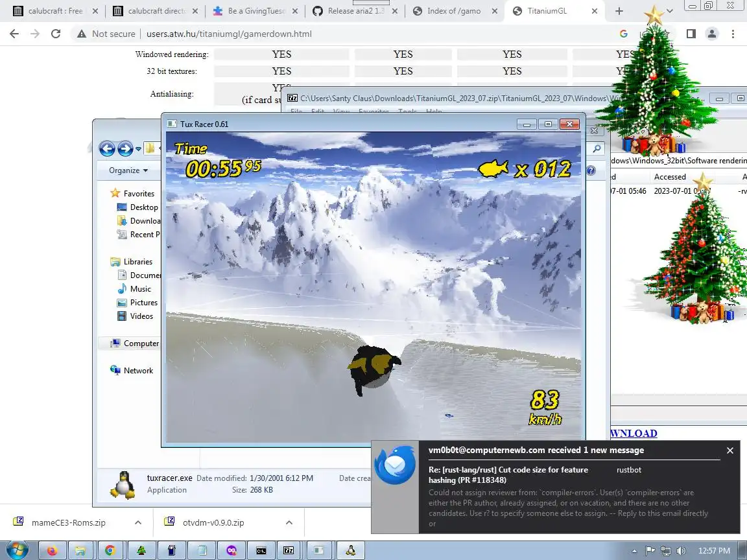Click the Thunderbird mail notification icon
The height and width of the screenshot is (560, 747).
(x=395, y=466)
